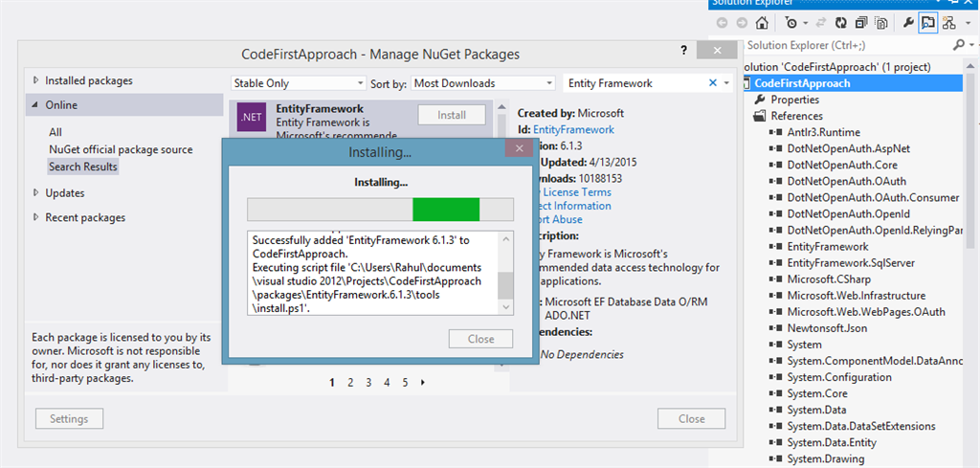
Task: Select Microsoft.Web.Infrastructure reference
Action: pos(857,296)
